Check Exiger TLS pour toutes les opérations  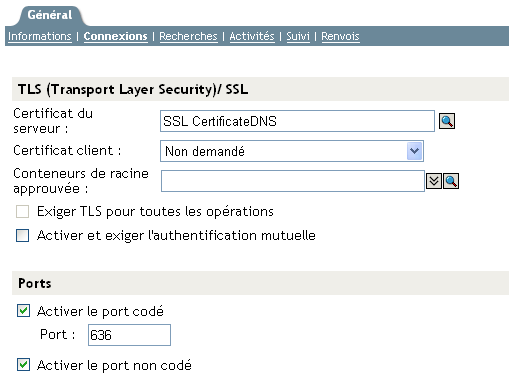[x=23, y=212]
